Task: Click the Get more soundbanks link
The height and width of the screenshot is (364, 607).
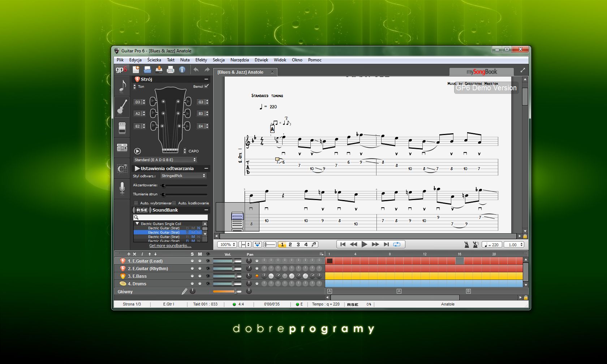Action: pos(170,246)
